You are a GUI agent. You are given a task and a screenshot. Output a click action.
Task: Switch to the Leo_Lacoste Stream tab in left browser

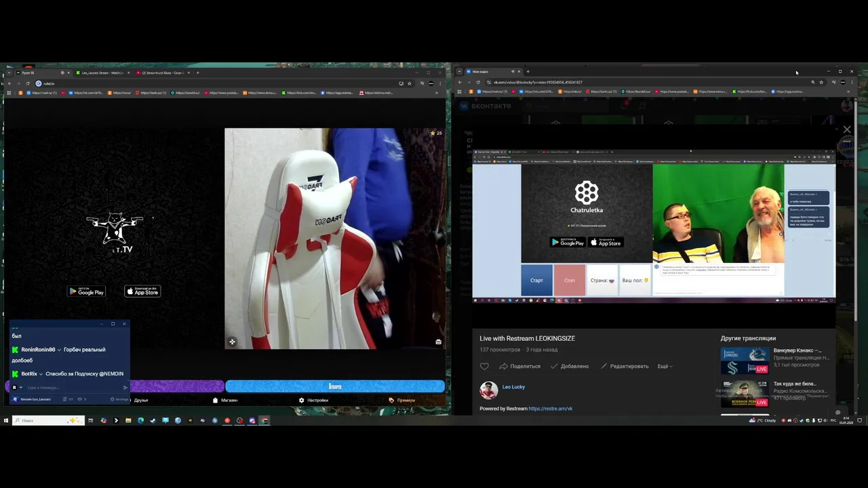coord(102,73)
